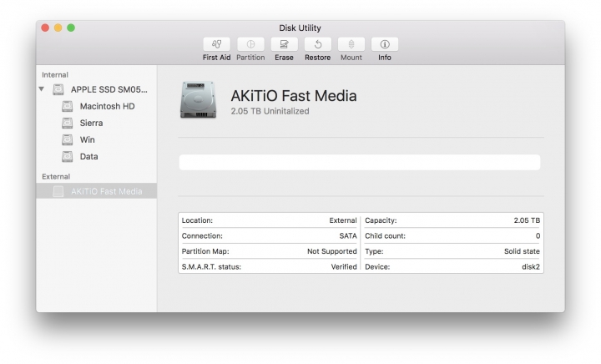Screen dimensions: 601x364
Task: Click the Restore toolbar icon
Action: 318,44
